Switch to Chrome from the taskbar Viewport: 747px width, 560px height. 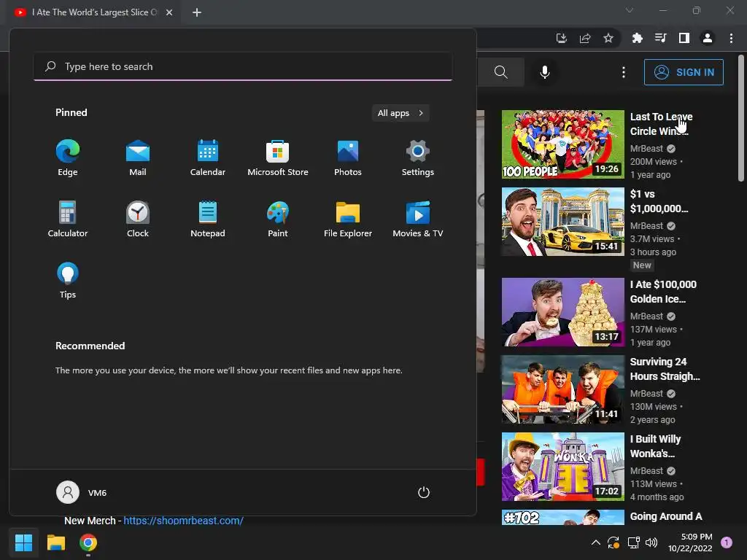coord(88,542)
